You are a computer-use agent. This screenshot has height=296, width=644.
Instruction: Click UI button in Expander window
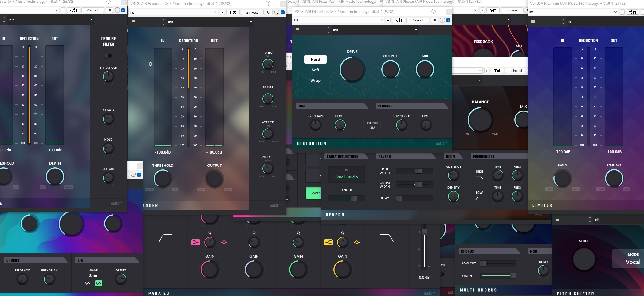pos(269,12)
